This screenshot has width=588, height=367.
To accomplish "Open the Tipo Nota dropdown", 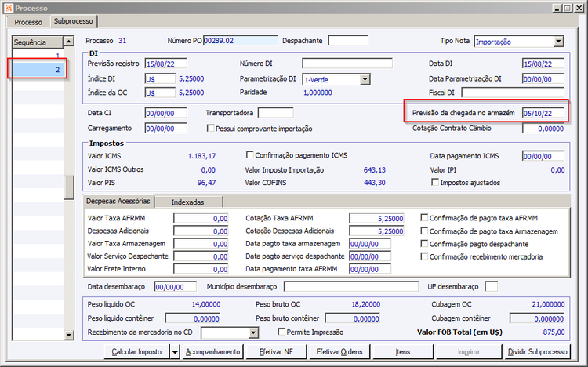I will [558, 41].
